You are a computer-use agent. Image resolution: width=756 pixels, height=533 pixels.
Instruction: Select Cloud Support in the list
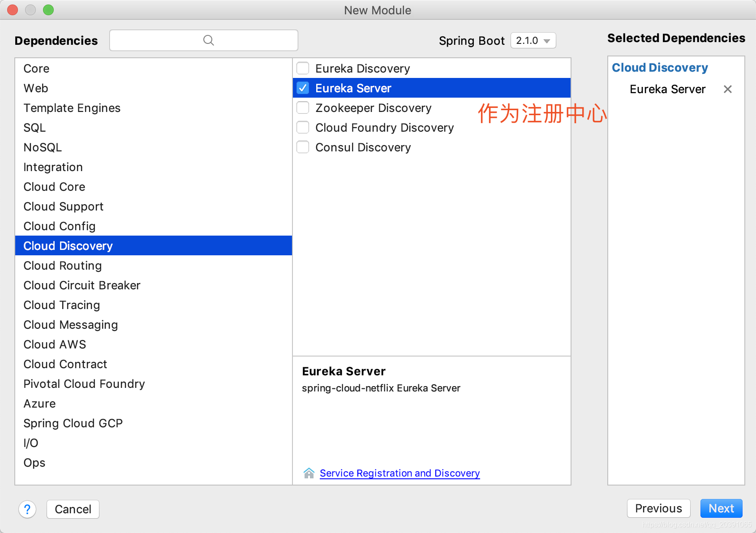154,206
